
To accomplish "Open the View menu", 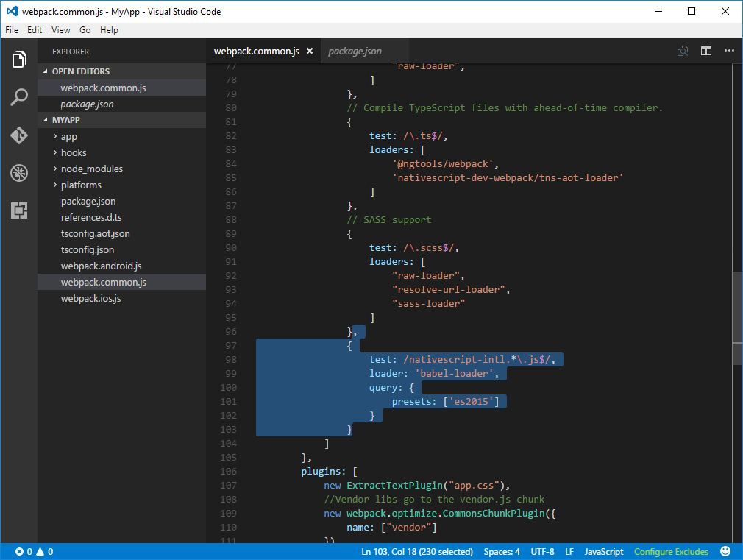I will [x=60, y=30].
